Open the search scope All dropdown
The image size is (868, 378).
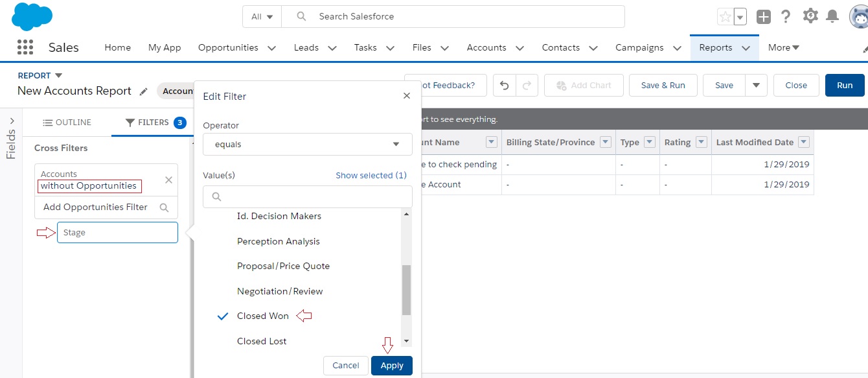coord(262,17)
